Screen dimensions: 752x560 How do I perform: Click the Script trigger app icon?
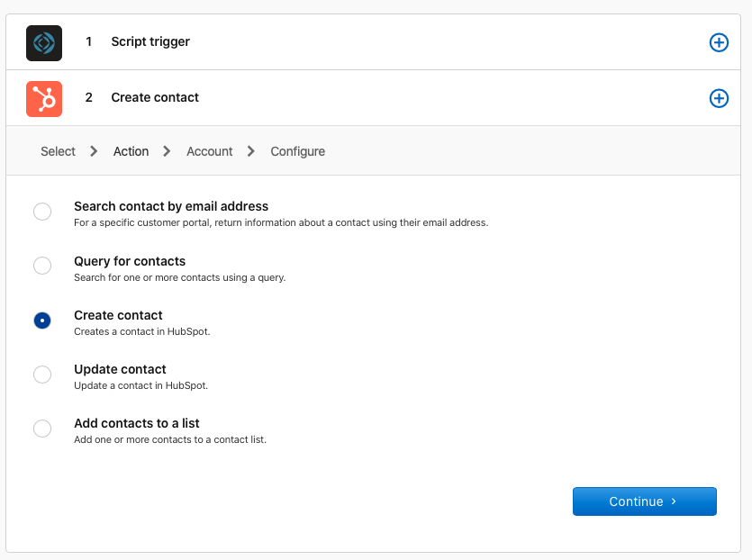pos(44,42)
